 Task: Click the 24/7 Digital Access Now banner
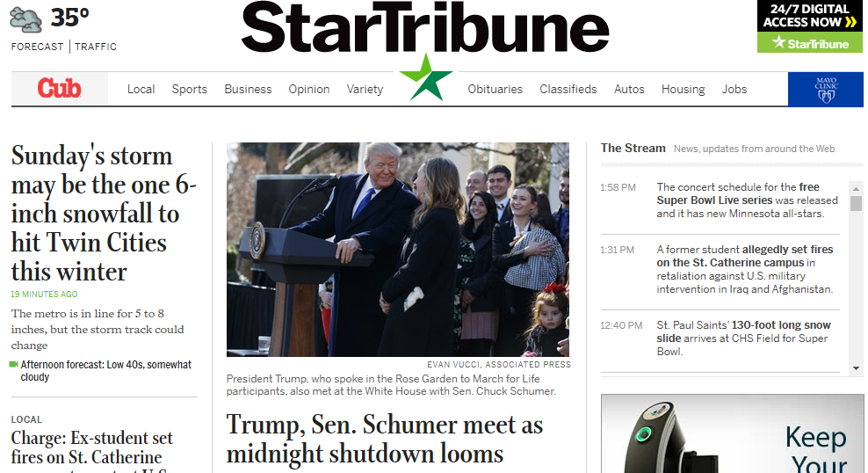click(810, 26)
